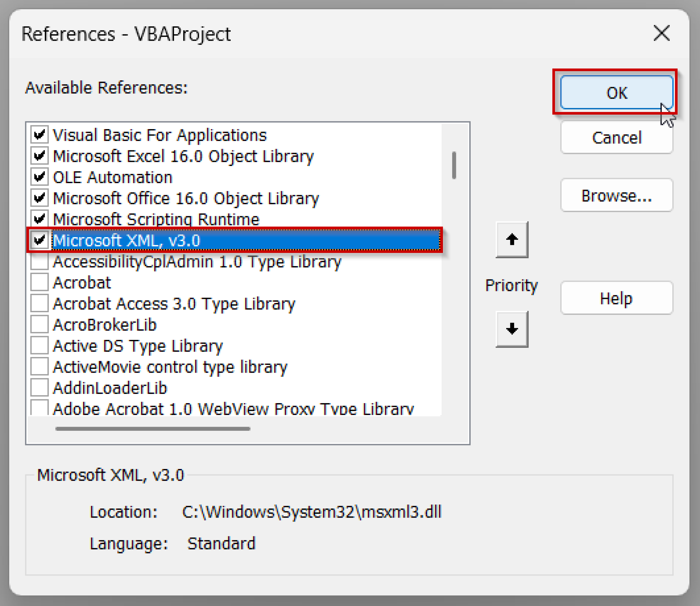Image resolution: width=700 pixels, height=606 pixels.
Task: Move selected reference down in priority
Action: pyautogui.click(x=512, y=330)
